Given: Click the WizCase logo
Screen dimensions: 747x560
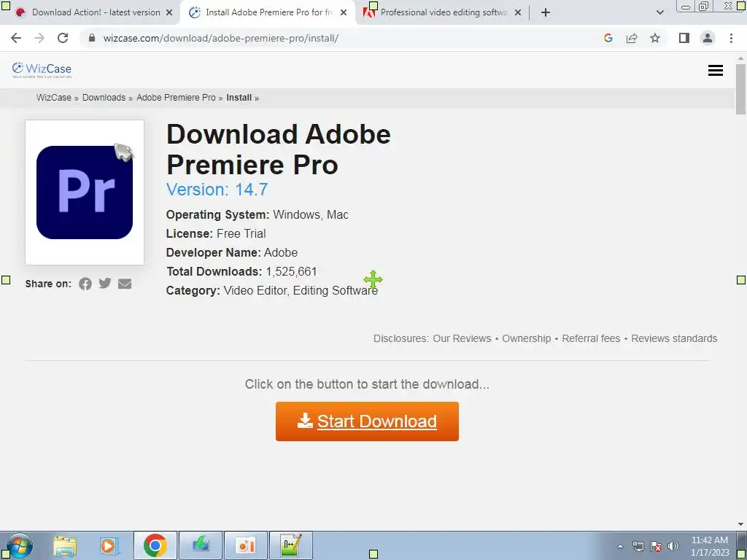Looking at the screenshot, I should pyautogui.click(x=42, y=70).
